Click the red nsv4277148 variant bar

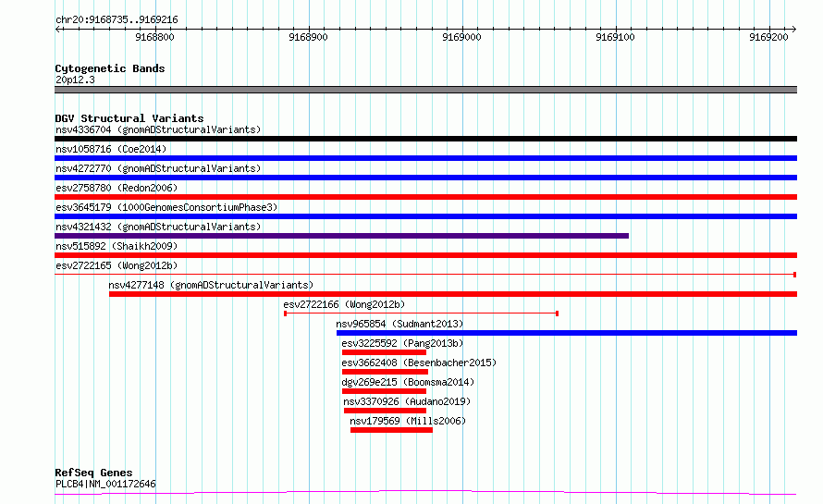[x=453, y=294]
